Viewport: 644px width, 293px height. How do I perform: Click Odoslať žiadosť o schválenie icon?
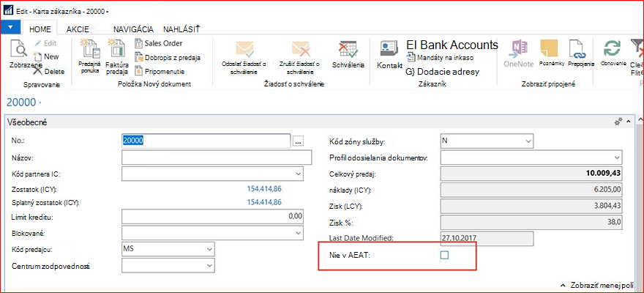pyautogui.click(x=244, y=50)
